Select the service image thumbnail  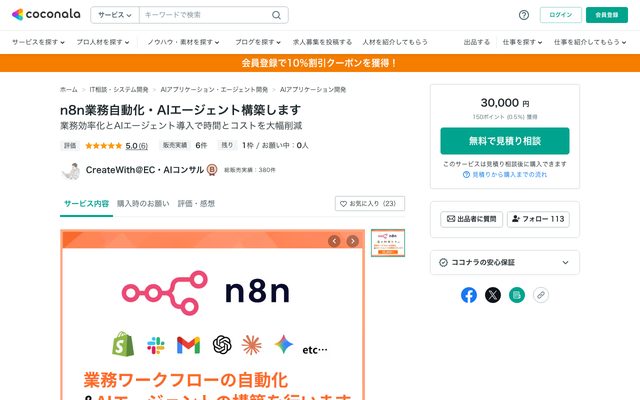[388, 243]
